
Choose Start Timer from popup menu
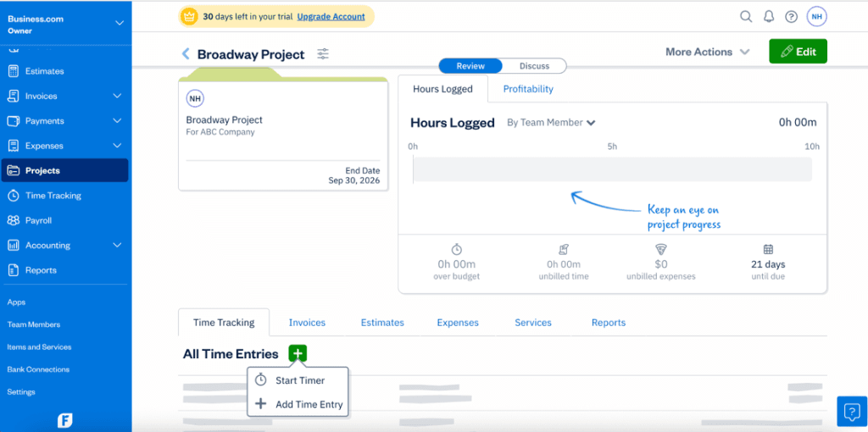298,380
